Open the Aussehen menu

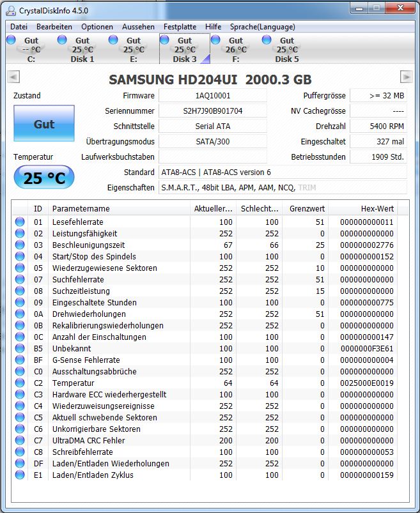(138, 27)
